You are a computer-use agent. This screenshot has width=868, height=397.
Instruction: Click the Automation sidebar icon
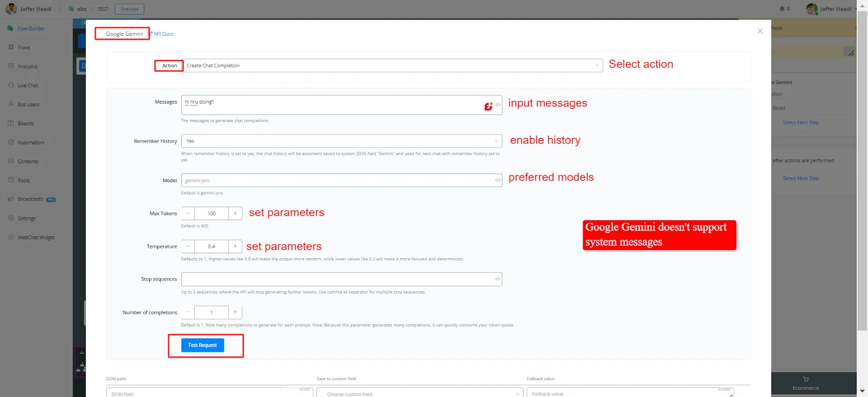pyautogui.click(x=11, y=142)
